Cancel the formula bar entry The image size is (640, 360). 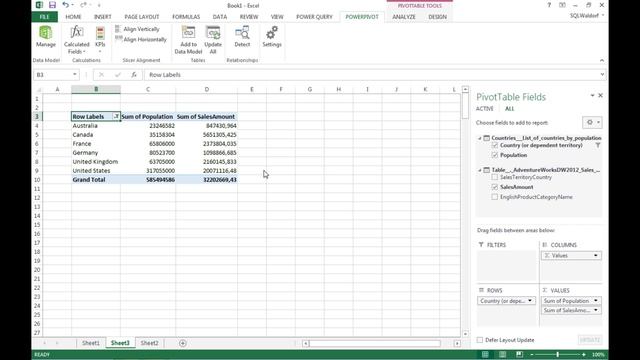(101, 75)
